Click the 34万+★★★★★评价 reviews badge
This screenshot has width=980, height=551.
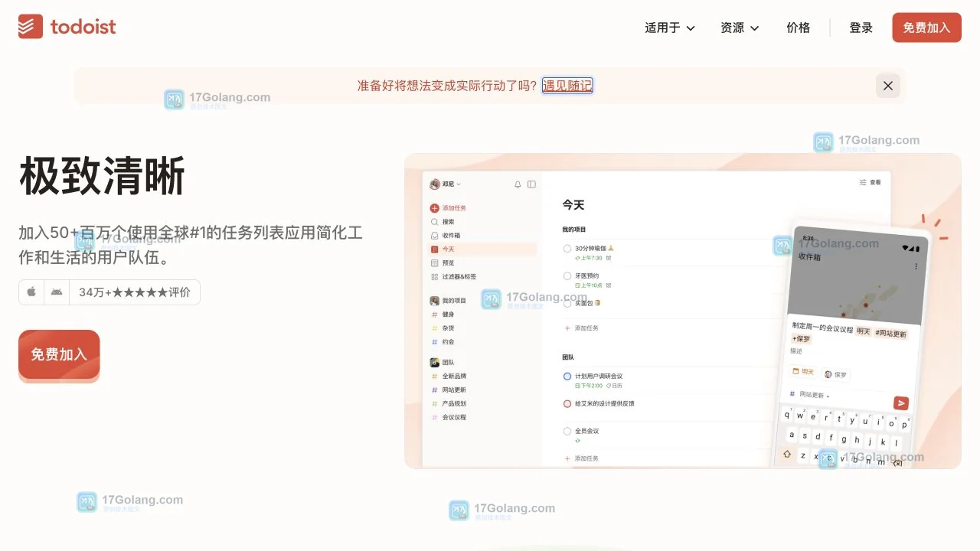tap(135, 292)
